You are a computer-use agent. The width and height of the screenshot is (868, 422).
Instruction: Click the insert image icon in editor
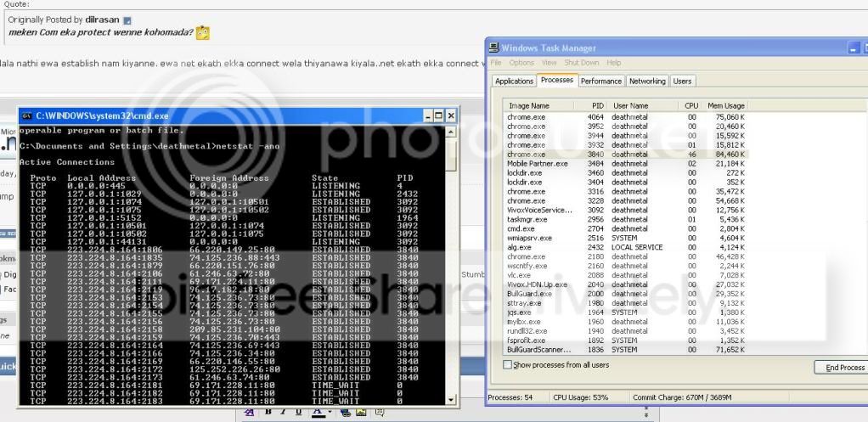(x=361, y=412)
